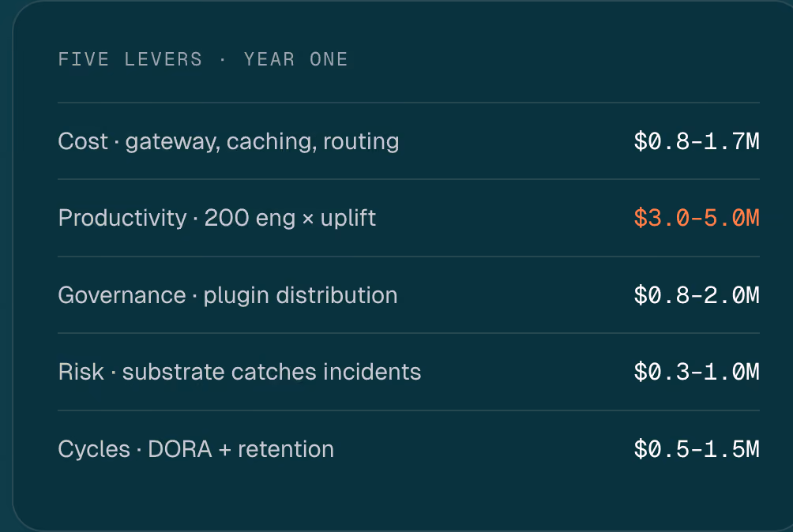Click the word Cost
This screenshot has width=793, height=532.
click(83, 141)
